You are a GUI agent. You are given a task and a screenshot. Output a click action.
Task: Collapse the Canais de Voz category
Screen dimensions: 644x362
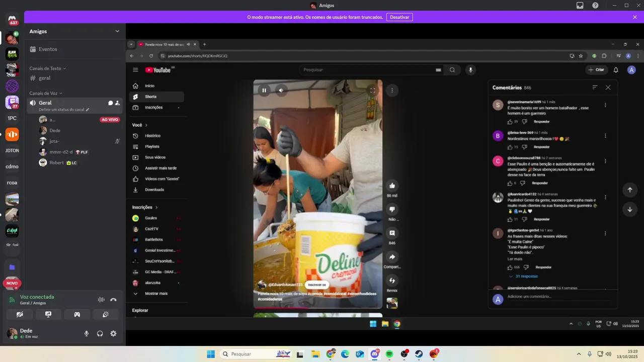pyautogui.click(x=45, y=94)
